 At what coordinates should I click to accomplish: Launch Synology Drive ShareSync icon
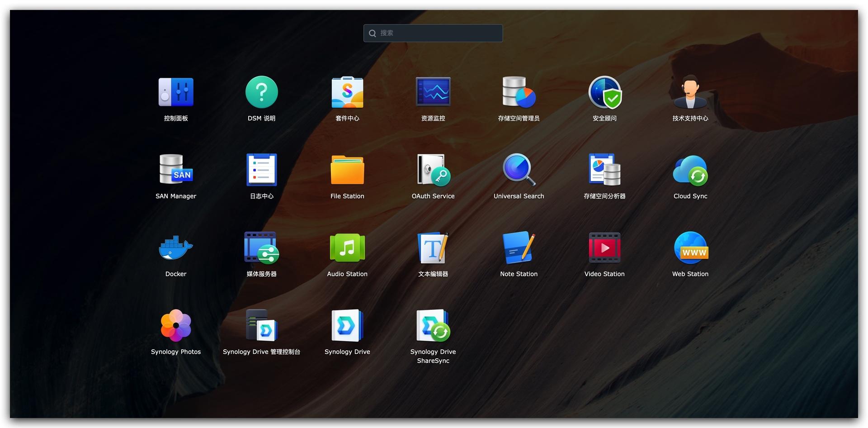point(433,325)
